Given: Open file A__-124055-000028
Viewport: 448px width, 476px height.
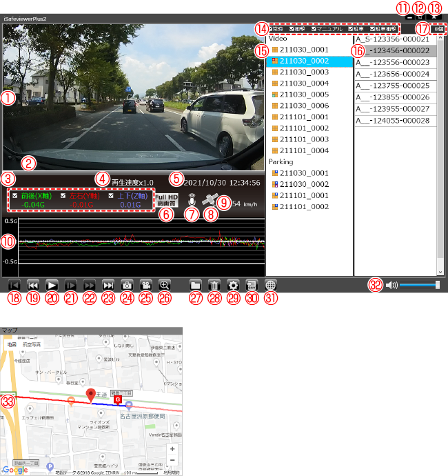Looking at the screenshot, I should [x=396, y=121].
